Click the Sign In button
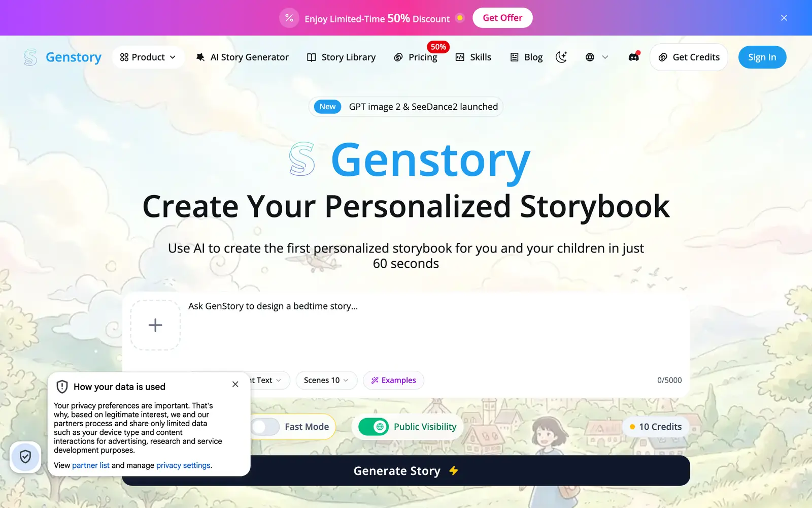This screenshot has height=508, width=812. point(762,57)
